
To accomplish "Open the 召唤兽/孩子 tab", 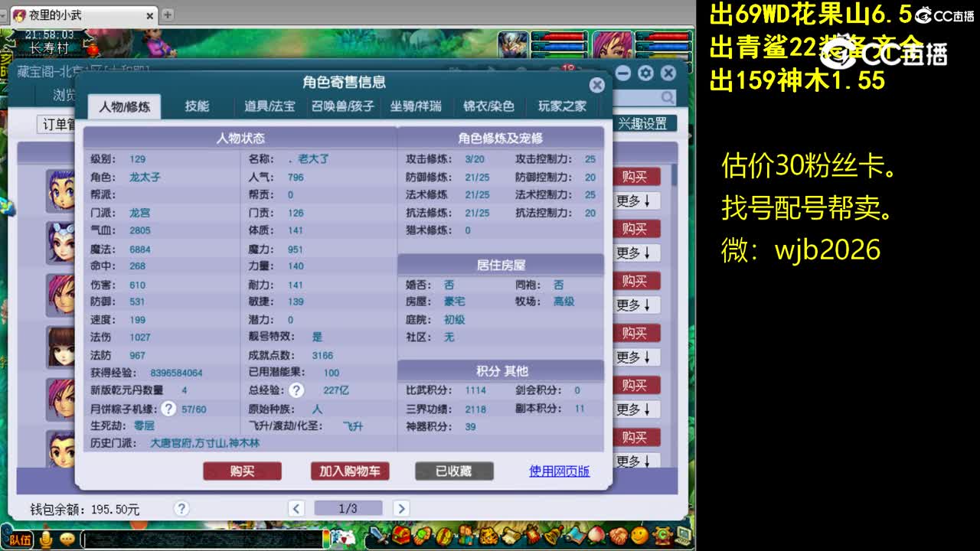I will (341, 106).
